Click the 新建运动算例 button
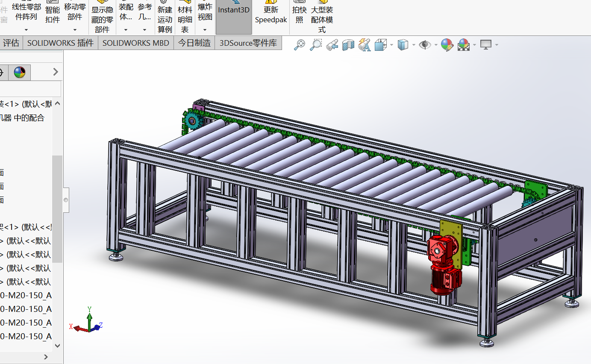591x364 pixels. [165, 17]
